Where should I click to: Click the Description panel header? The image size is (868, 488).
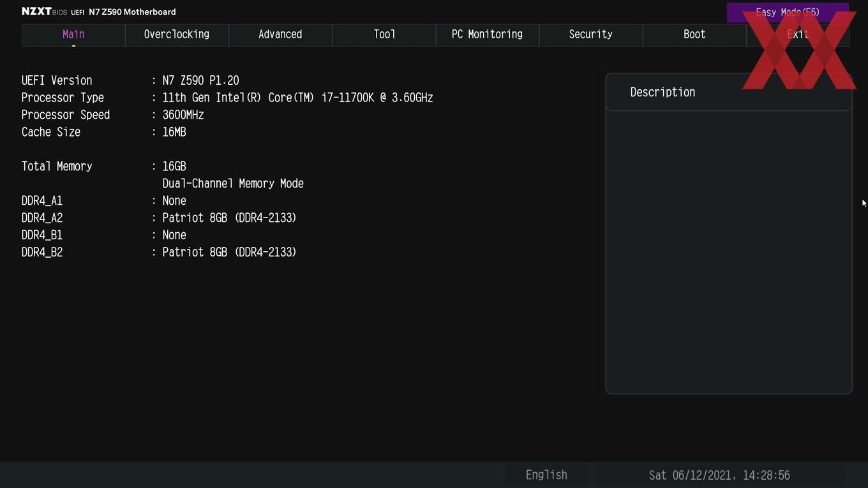pyautogui.click(x=728, y=92)
